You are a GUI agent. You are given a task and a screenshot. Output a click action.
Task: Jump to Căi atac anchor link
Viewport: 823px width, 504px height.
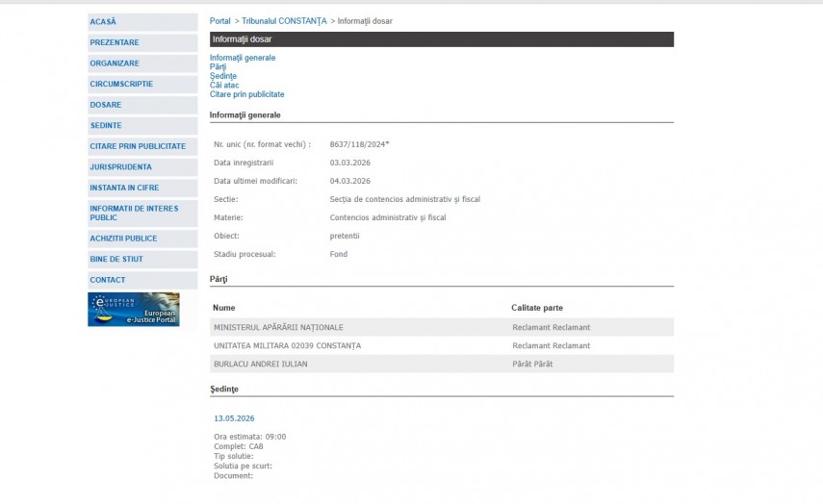(223, 86)
